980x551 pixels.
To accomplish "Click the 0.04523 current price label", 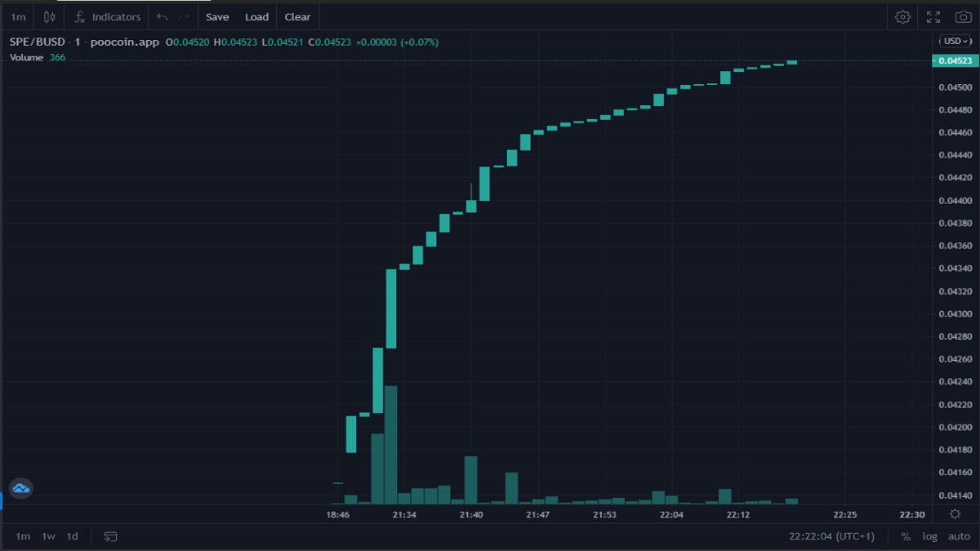I will point(955,61).
